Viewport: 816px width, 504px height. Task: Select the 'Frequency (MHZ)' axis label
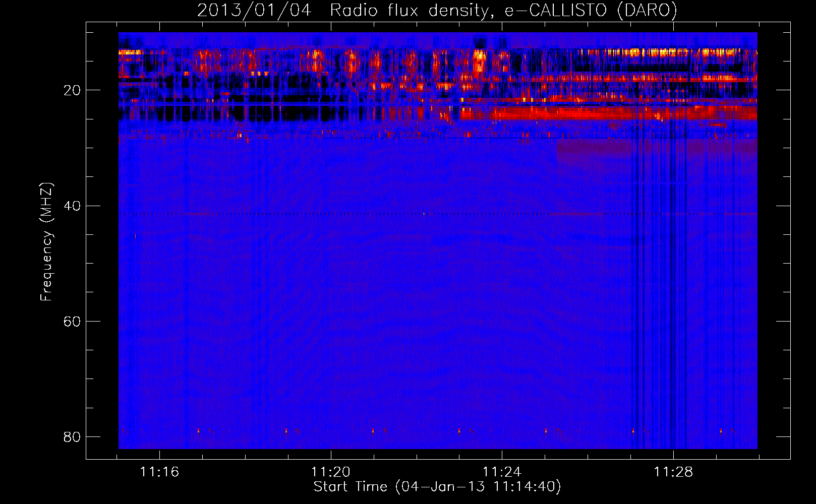pyautogui.click(x=46, y=242)
